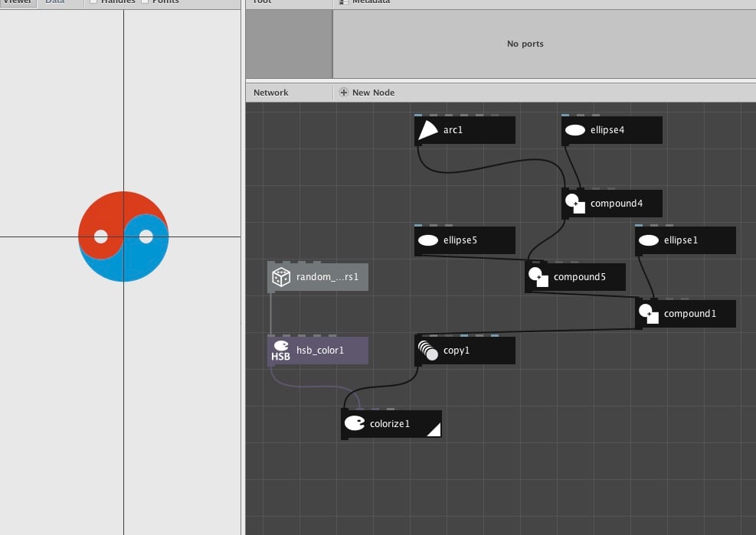Click the New Node label
The image size is (756, 535).
pyautogui.click(x=373, y=93)
